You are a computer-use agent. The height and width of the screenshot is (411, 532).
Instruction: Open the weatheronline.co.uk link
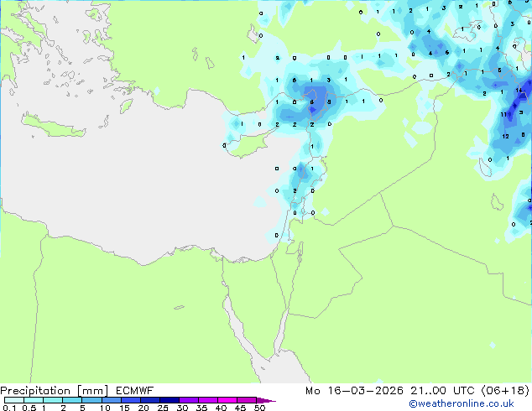462,403
